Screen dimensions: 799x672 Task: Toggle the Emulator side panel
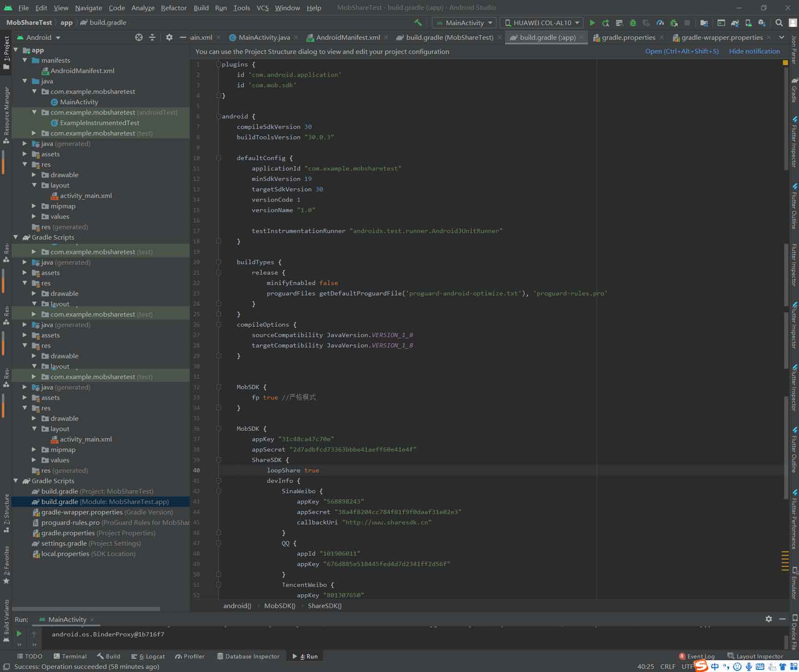[794, 583]
